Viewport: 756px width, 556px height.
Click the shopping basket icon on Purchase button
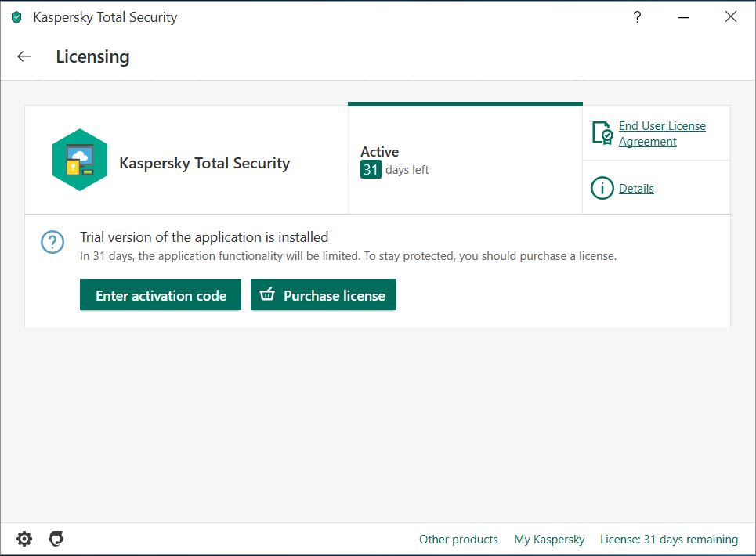tap(267, 294)
